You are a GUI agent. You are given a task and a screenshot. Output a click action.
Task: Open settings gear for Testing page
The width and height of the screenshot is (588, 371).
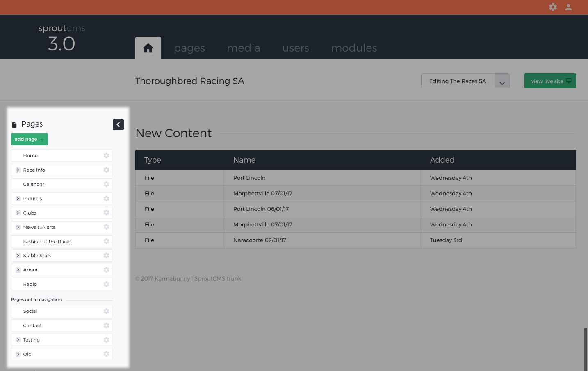(106, 340)
